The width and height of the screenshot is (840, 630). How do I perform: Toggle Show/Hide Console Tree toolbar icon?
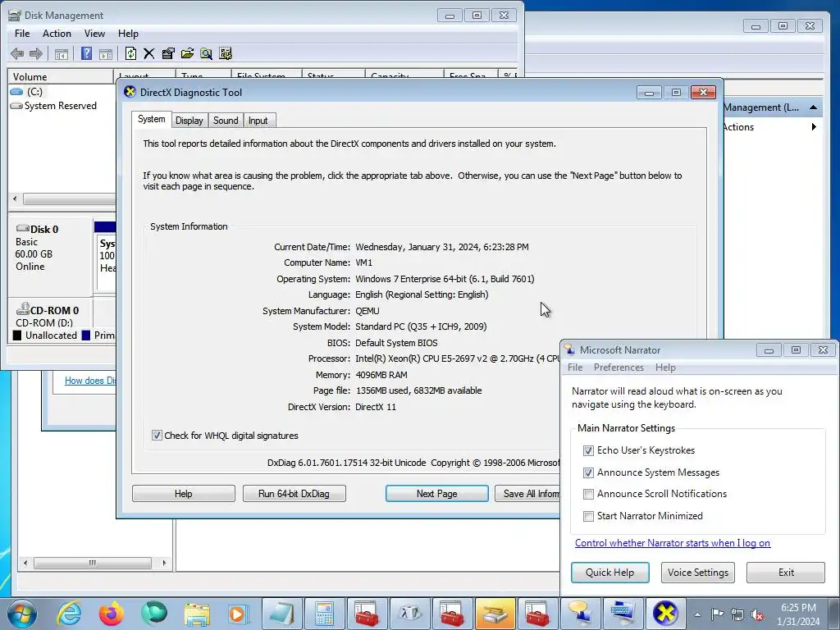[61, 53]
